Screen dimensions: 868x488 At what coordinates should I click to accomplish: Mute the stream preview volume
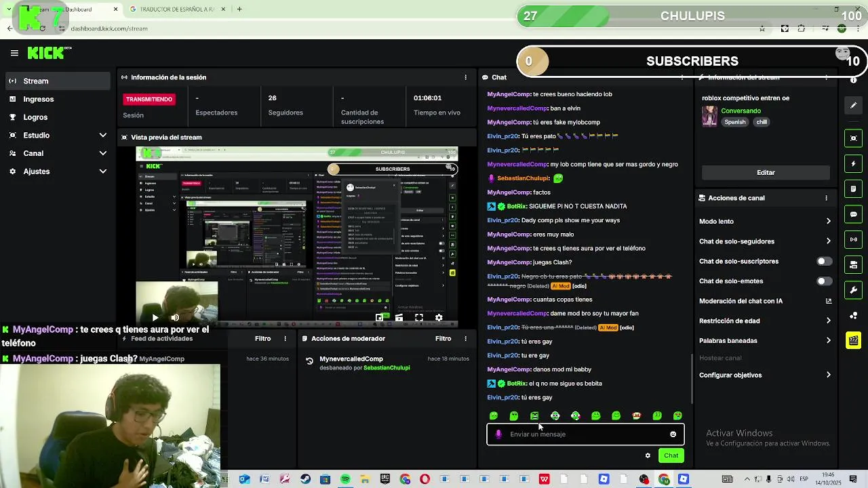coord(175,317)
